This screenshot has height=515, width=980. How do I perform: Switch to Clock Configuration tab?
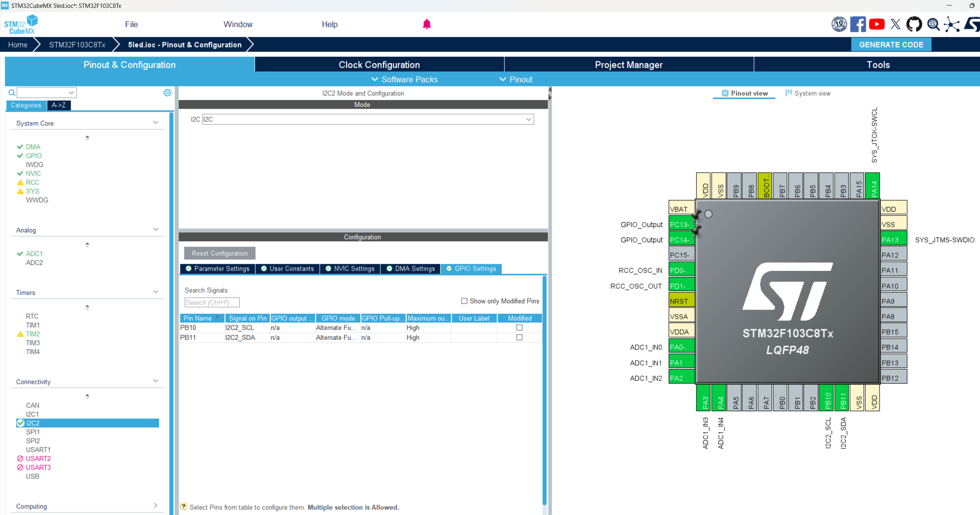click(x=379, y=65)
